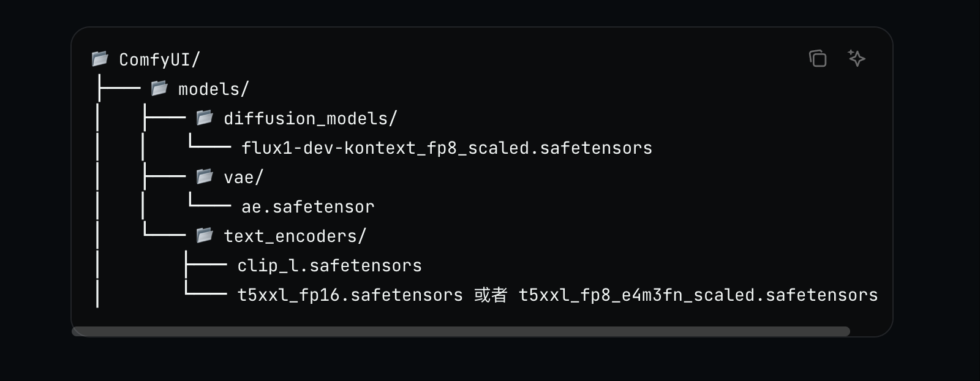Click the clip_l.safetensors file name
Viewport: 980px width, 381px height.
330,266
